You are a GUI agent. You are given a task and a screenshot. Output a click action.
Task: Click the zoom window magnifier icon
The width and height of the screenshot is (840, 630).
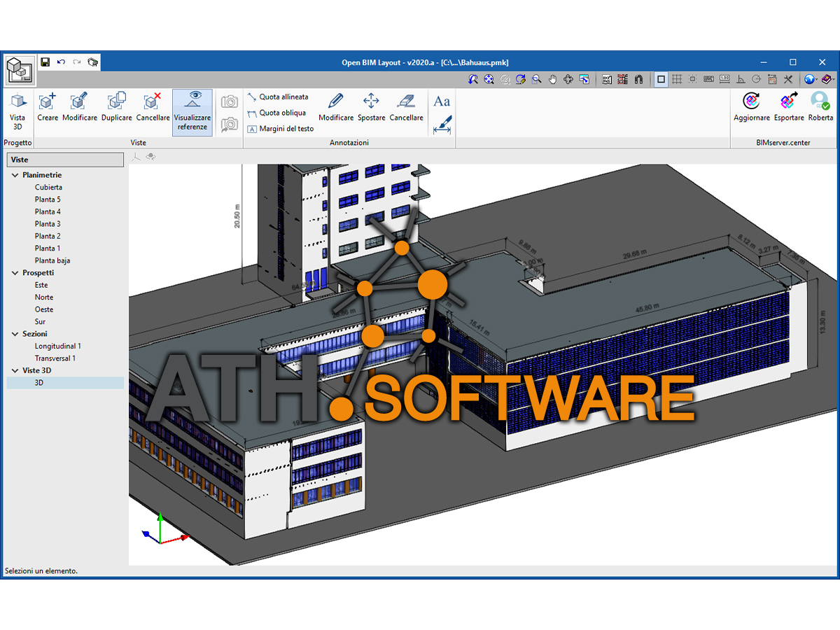(537, 80)
